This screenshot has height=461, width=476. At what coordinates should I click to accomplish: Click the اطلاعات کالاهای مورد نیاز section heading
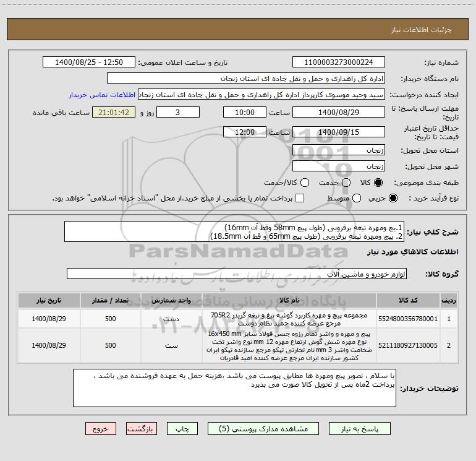(413, 252)
